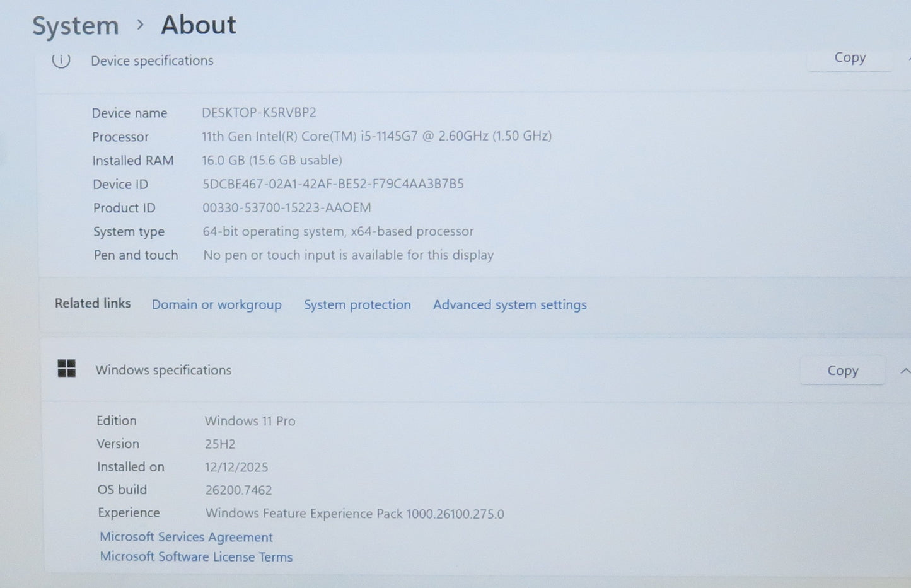
Task: Open Advanced system settings
Action: click(x=509, y=304)
